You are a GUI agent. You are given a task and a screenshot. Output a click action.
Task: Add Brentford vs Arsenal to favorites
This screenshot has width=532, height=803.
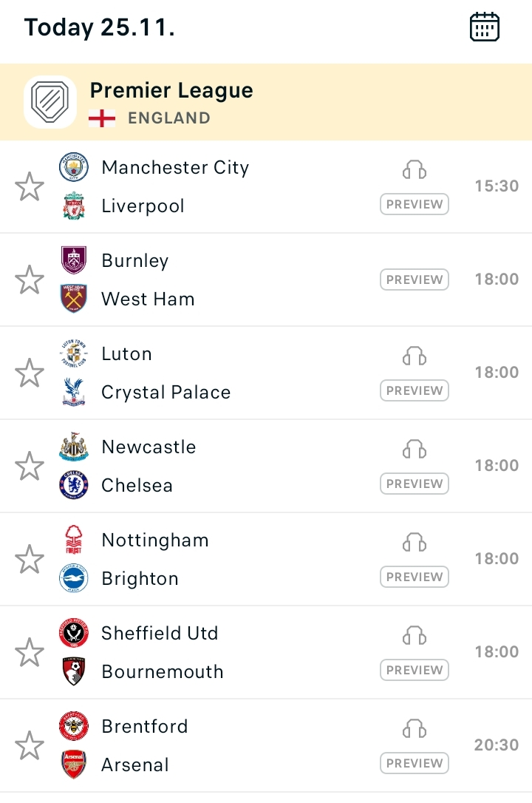[x=30, y=745]
